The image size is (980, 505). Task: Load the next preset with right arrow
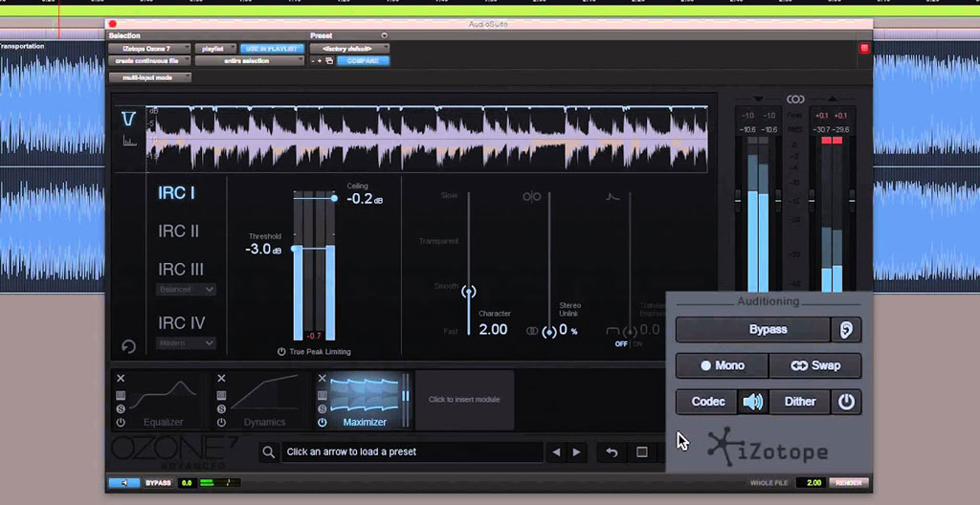tap(576, 451)
